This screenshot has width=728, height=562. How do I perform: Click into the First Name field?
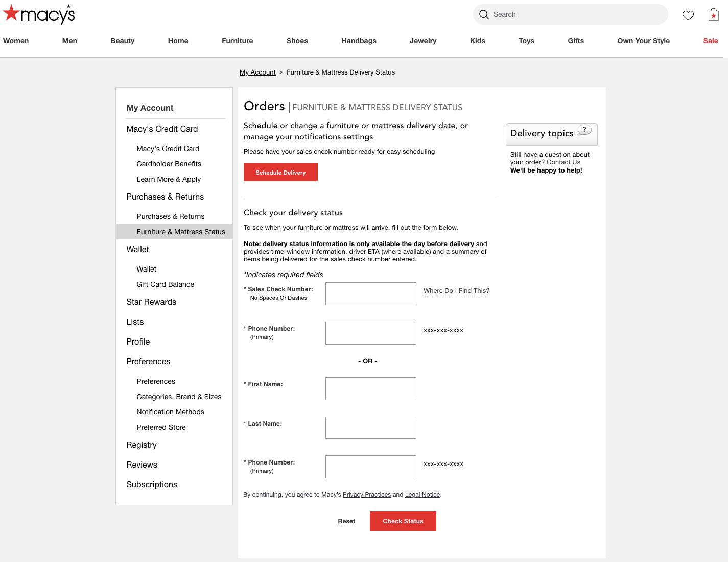[370, 389]
